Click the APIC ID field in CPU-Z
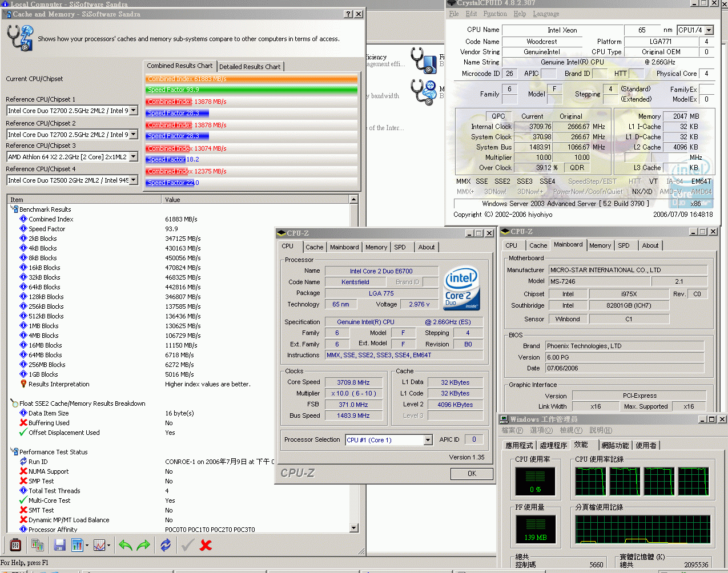The image size is (728, 573). coord(474,439)
